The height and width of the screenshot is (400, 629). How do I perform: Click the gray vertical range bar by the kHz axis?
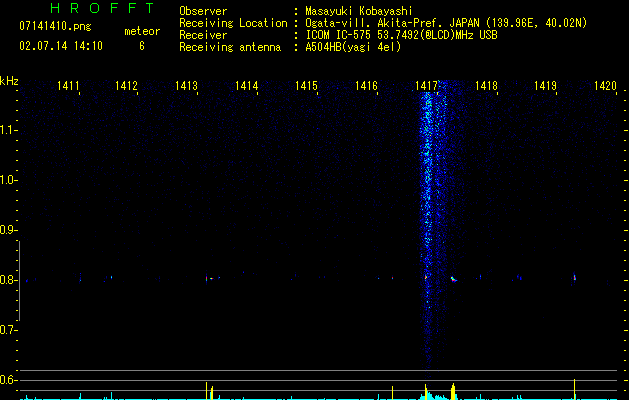(19, 280)
